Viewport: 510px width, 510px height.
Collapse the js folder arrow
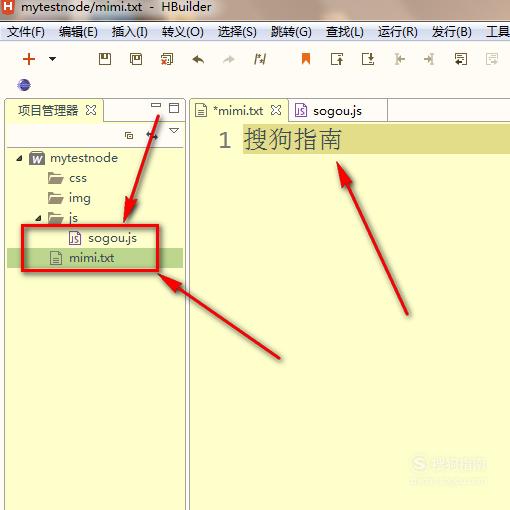tap(38, 218)
